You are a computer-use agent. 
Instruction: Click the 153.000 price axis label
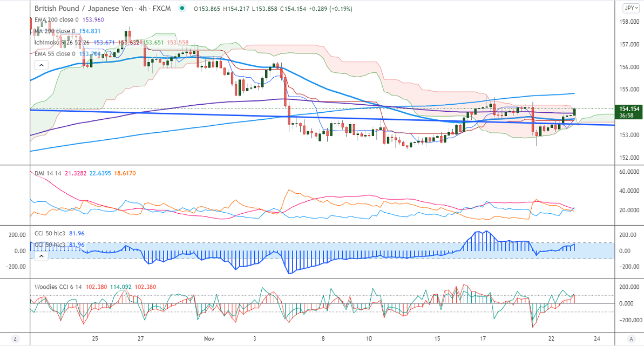coord(629,135)
